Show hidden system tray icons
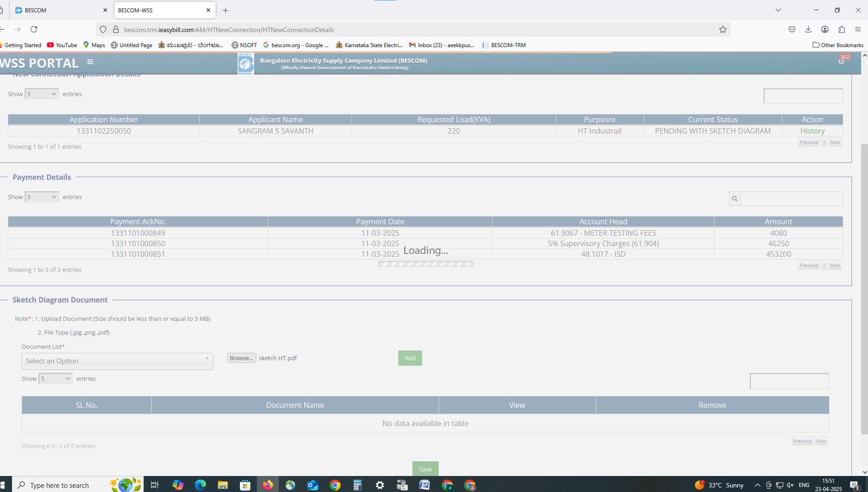Viewport: 868px width, 492px height. tap(757, 485)
